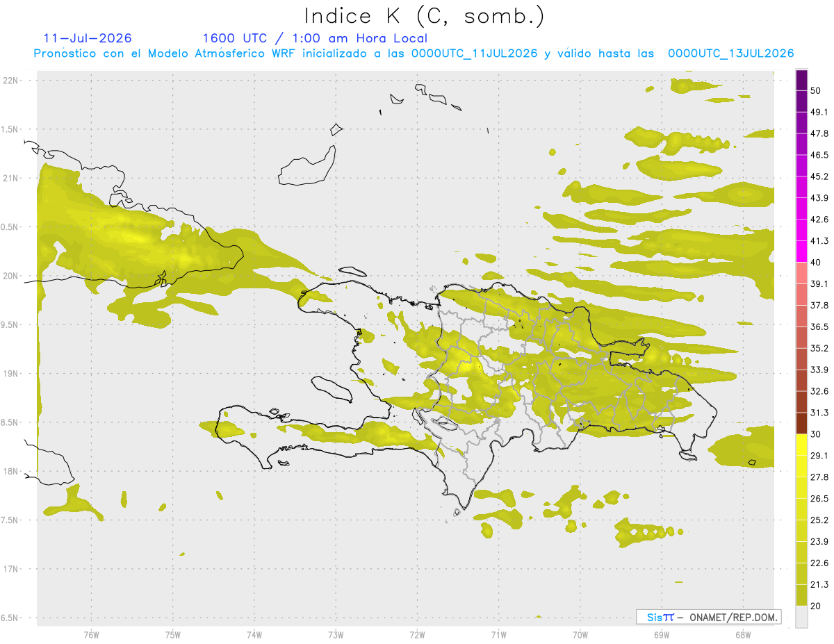The height and width of the screenshot is (644, 834).
Task: Click the latitude axis label "9.5N"
Action: [x=10, y=325]
